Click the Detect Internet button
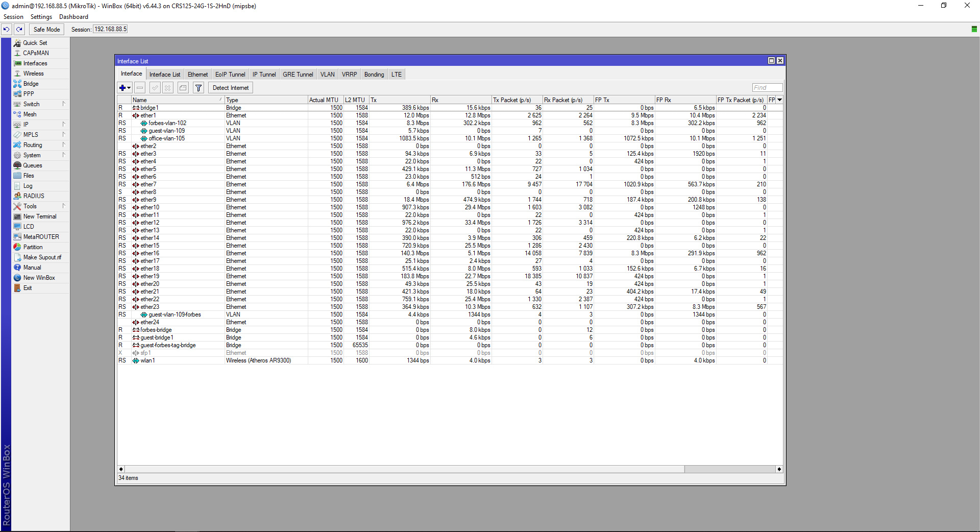This screenshot has width=980, height=532. [231, 88]
